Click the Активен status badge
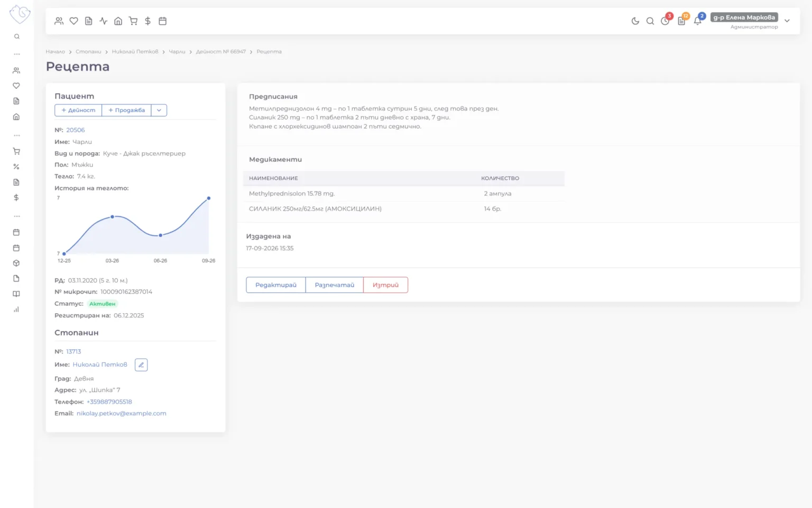This screenshot has width=812, height=508. pos(103,304)
